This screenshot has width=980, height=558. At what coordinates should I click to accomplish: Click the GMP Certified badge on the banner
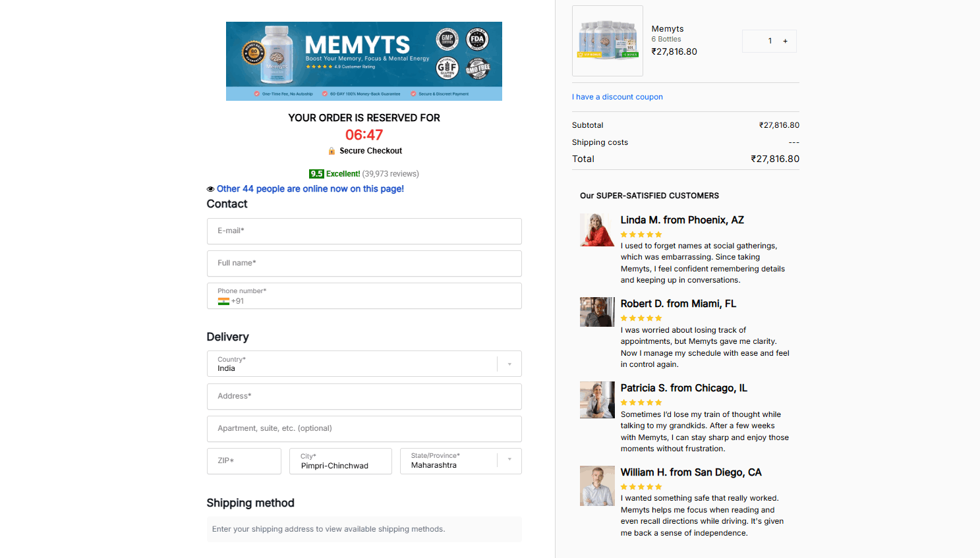coord(447,40)
